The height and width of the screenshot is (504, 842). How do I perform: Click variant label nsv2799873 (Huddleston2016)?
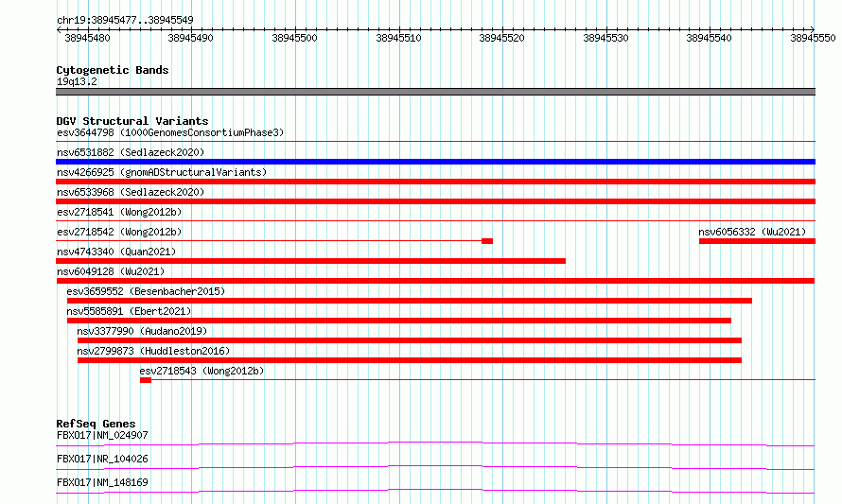pyautogui.click(x=153, y=351)
